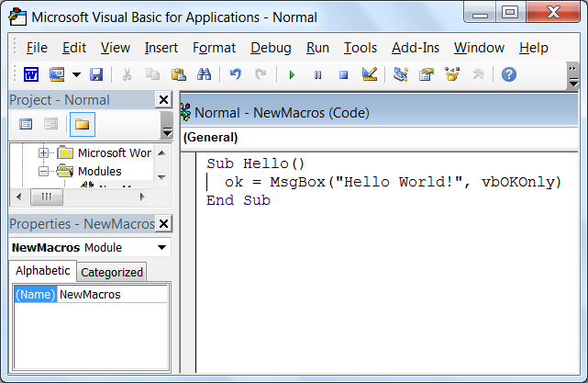
Task: Click the code window module icon
Action: click(186, 112)
